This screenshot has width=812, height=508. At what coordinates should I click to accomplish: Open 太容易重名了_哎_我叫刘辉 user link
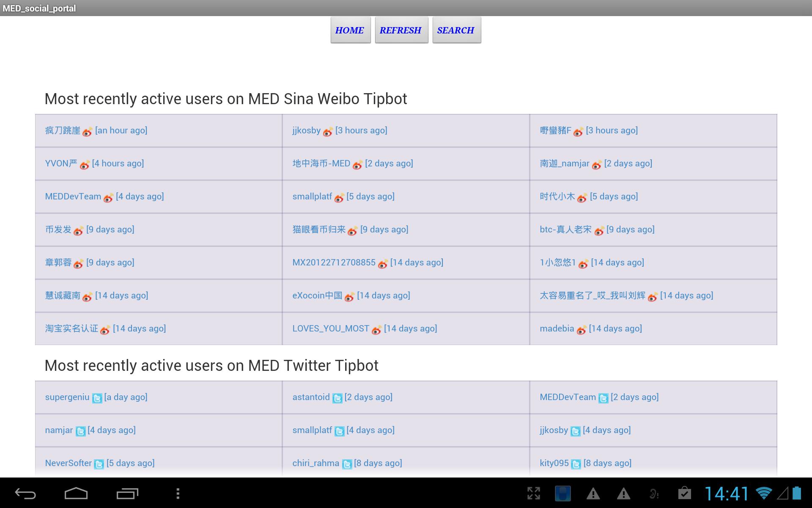point(593,295)
